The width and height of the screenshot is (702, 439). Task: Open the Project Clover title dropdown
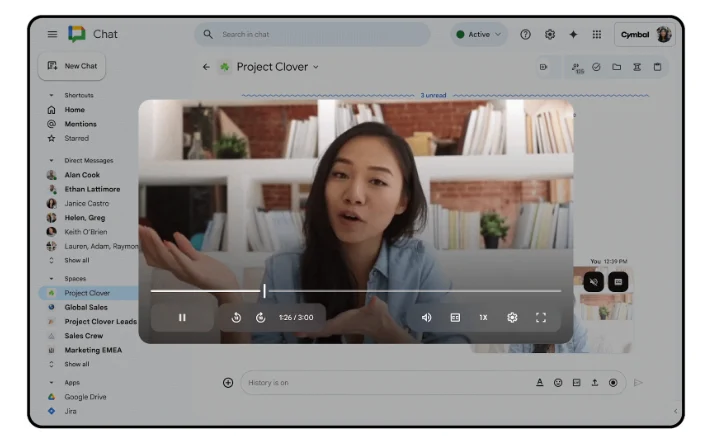pos(316,67)
